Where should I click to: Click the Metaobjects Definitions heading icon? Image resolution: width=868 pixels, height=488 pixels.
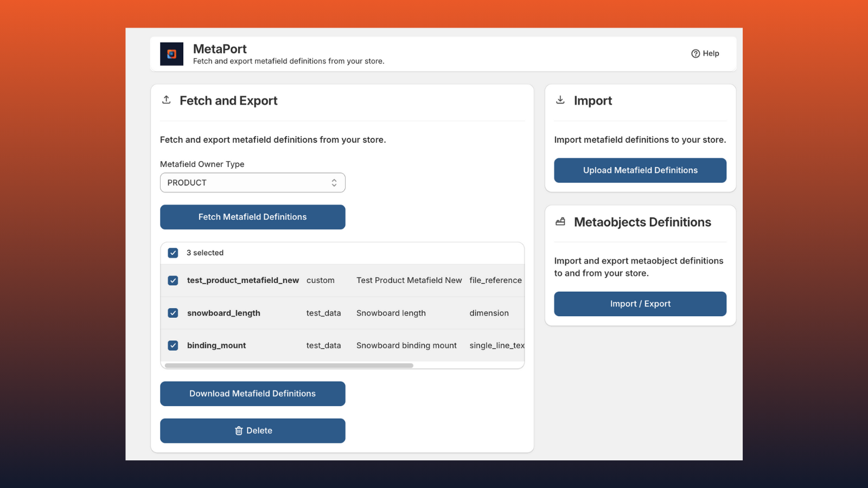tap(560, 222)
